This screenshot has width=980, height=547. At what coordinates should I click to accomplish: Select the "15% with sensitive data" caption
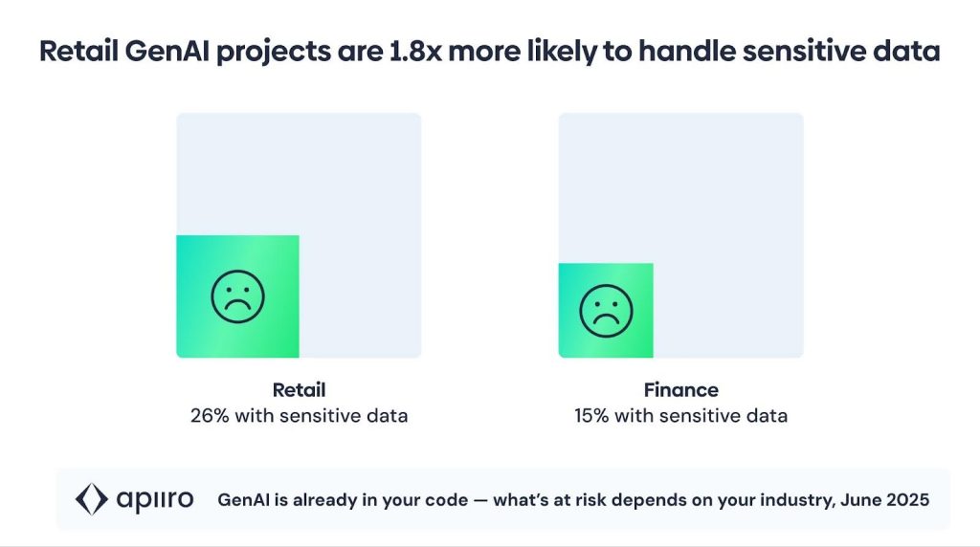[x=680, y=416]
